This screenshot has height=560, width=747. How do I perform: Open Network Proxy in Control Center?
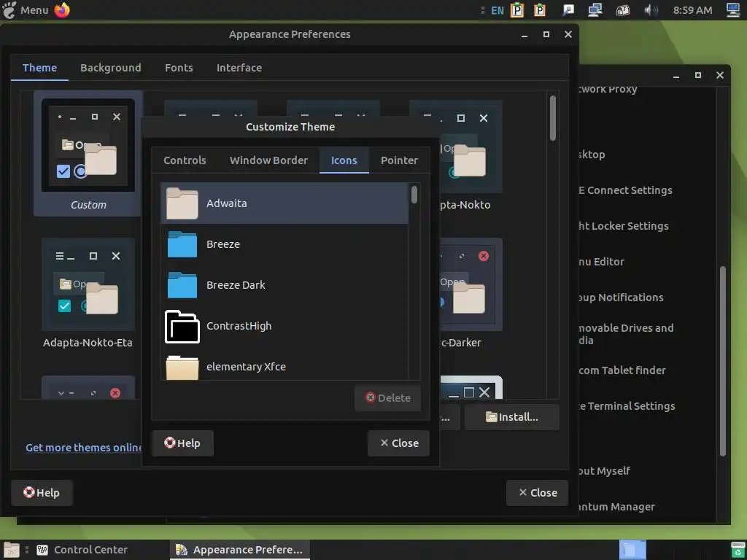click(608, 88)
